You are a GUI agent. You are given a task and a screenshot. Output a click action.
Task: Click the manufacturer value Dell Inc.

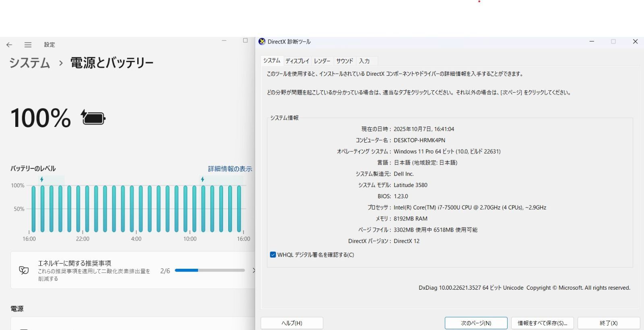coord(404,174)
